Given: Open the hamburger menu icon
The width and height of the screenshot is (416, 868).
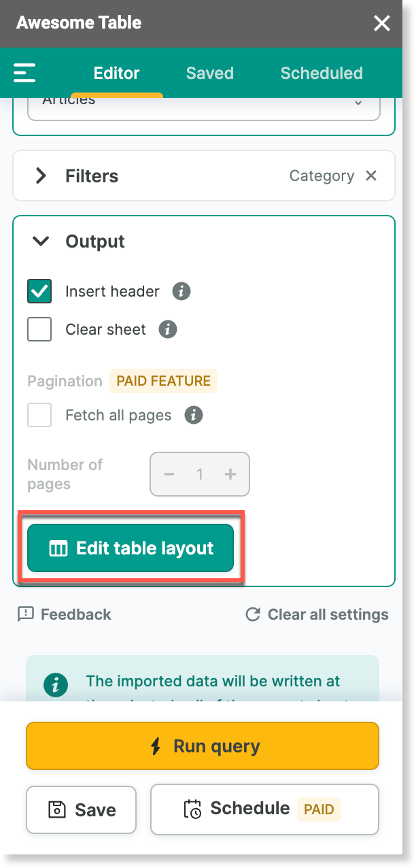Looking at the screenshot, I should (24, 73).
